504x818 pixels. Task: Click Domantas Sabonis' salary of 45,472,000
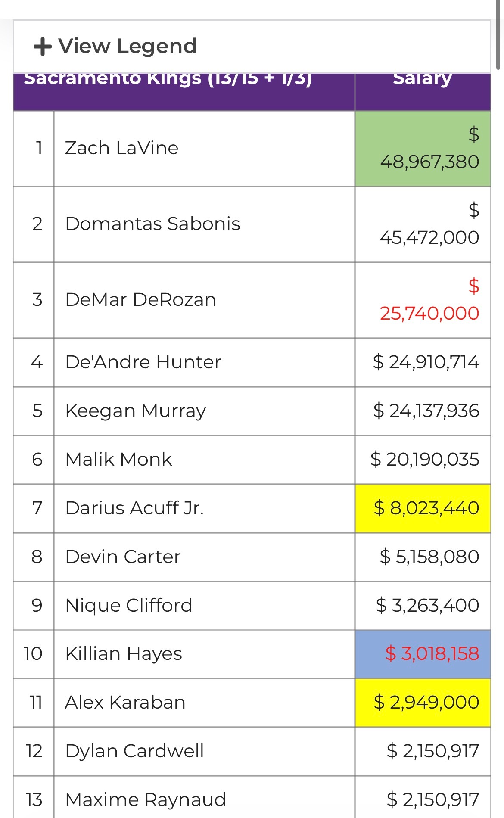coord(429,224)
